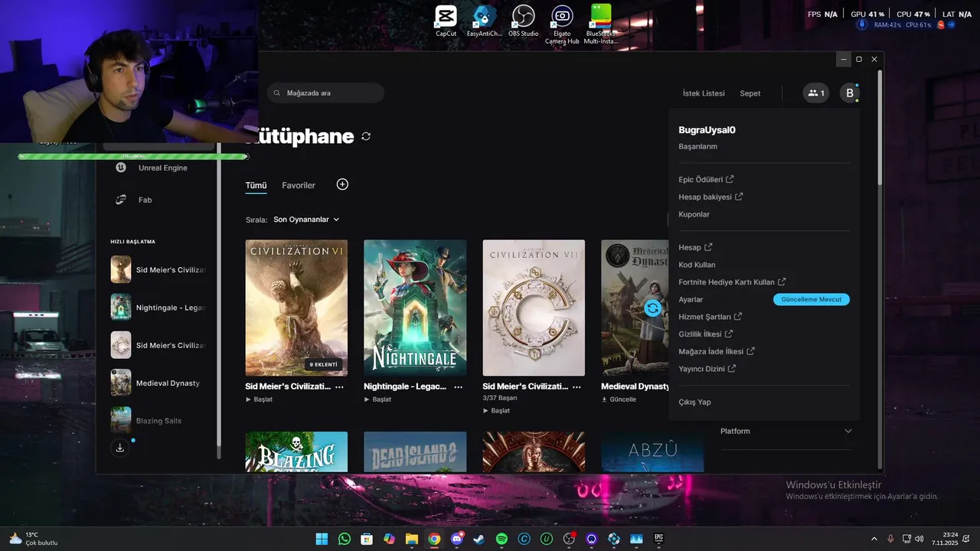Open Google Chrome from the taskbar
The height and width of the screenshot is (551, 980).
[x=434, y=539]
